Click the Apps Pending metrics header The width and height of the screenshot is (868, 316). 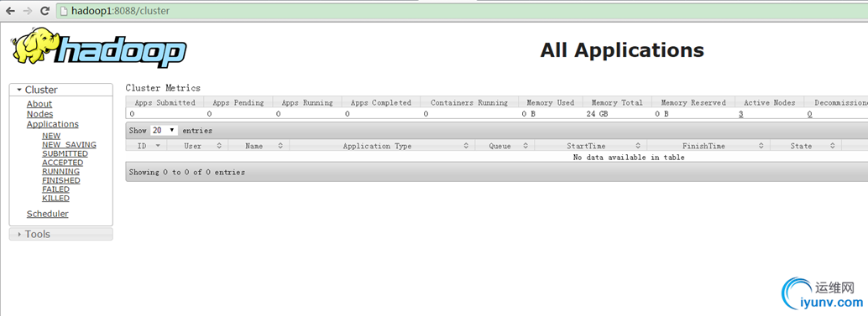point(238,102)
